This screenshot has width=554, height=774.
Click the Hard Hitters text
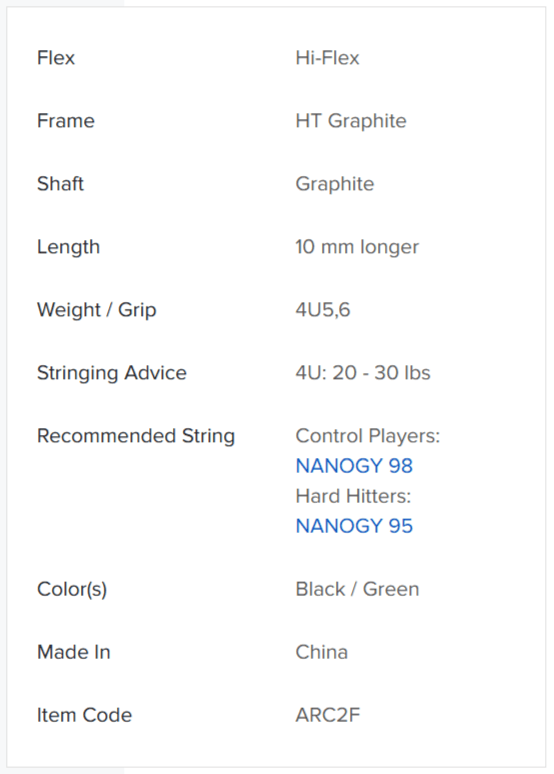point(354,496)
